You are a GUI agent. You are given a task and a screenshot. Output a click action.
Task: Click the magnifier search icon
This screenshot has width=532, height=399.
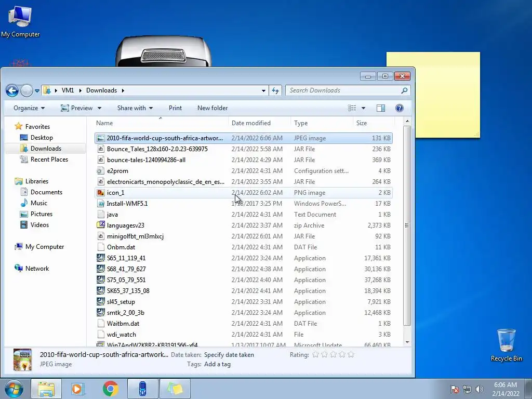[x=404, y=90]
